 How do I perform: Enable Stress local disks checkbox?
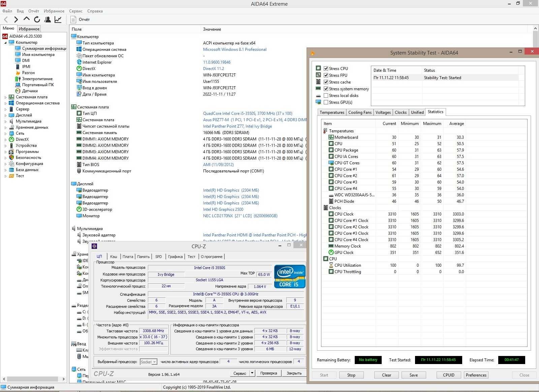[x=326, y=96]
